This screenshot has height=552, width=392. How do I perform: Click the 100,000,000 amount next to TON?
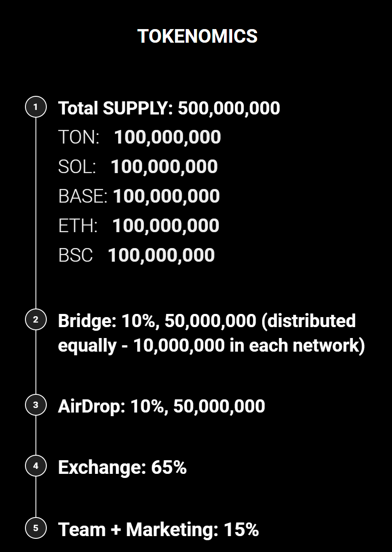click(x=167, y=137)
